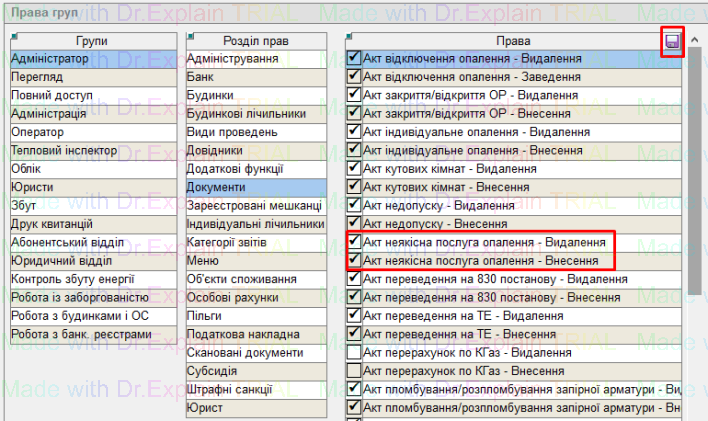Viewport: 708px width, 421px height.
Task: Choose the Юристи group row
Action: [x=90, y=187]
